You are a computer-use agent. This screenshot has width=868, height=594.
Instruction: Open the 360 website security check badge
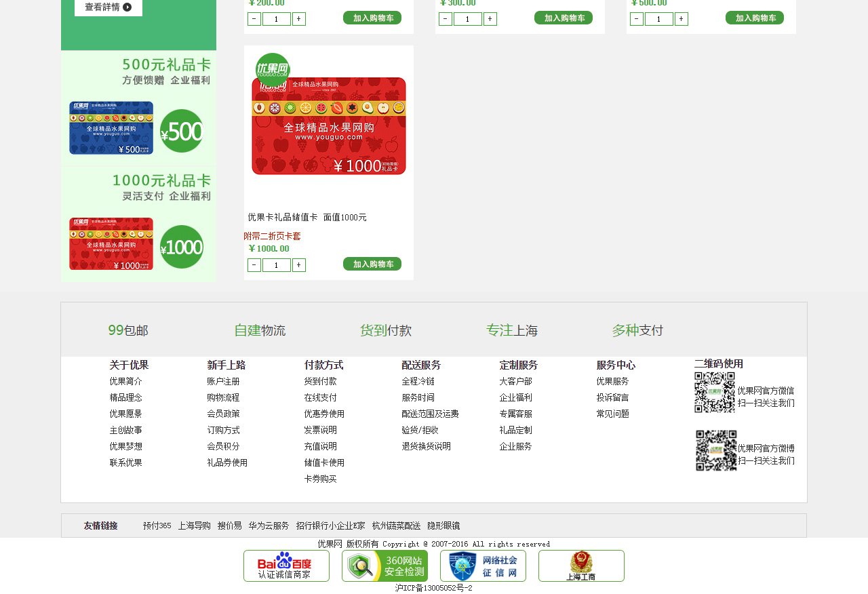click(384, 566)
